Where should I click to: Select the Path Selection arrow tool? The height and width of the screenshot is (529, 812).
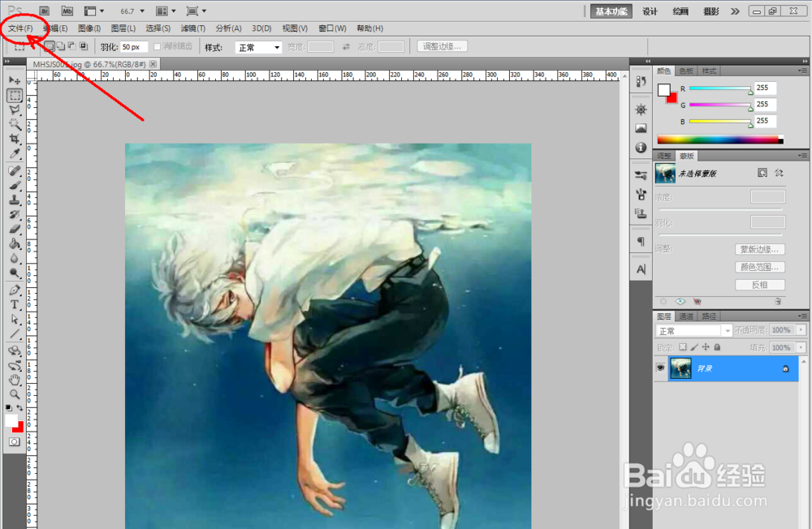pyautogui.click(x=15, y=320)
